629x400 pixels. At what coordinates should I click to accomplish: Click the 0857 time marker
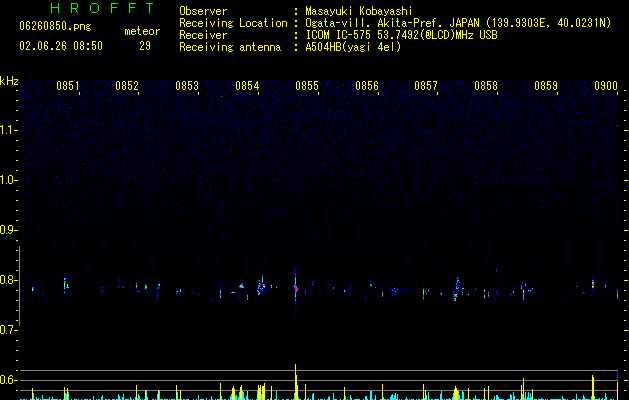click(x=426, y=86)
